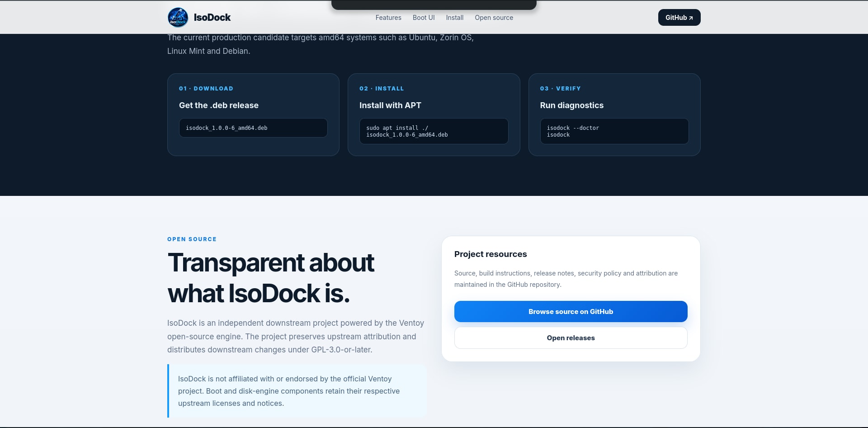Click the Transparent about what IsoDock is heading
Image resolution: width=868 pixels, height=428 pixels.
(x=271, y=278)
